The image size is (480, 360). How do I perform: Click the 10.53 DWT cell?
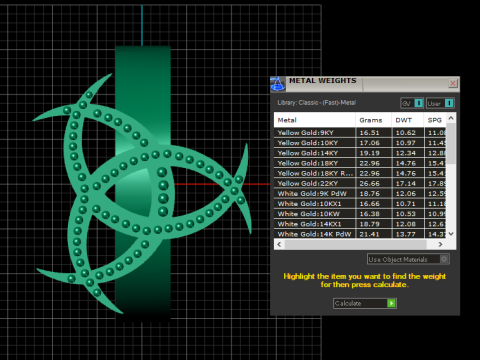pyautogui.click(x=408, y=214)
